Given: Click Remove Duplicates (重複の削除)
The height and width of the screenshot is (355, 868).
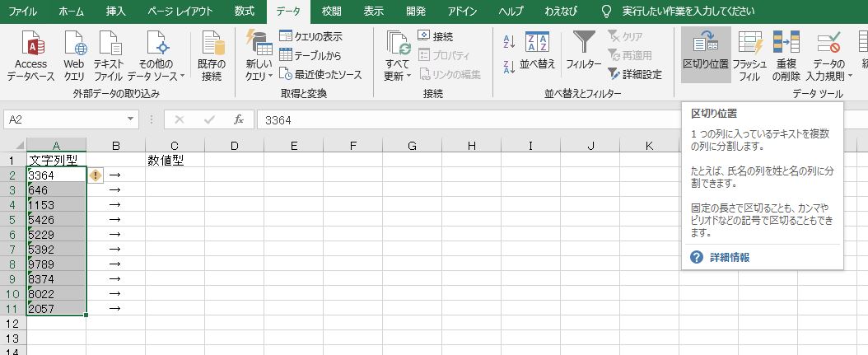Looking at the screenshot, I should [786, 55].
